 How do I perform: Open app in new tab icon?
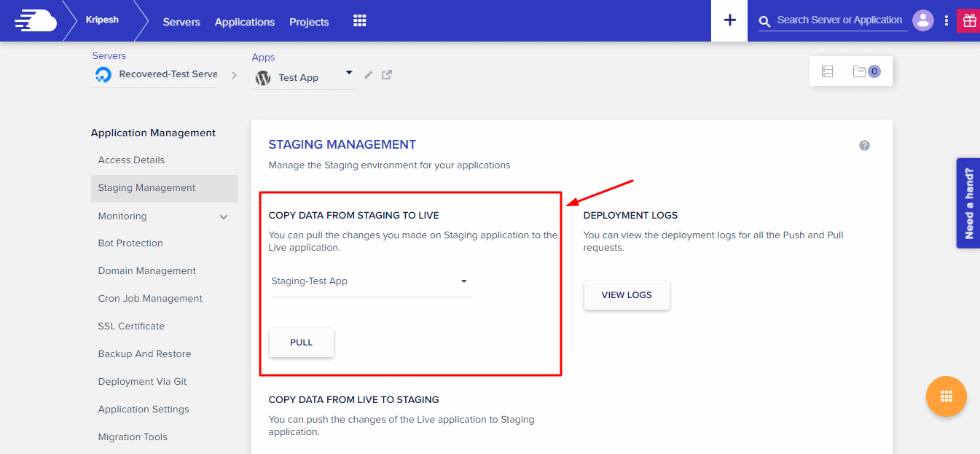click(387, 74)
